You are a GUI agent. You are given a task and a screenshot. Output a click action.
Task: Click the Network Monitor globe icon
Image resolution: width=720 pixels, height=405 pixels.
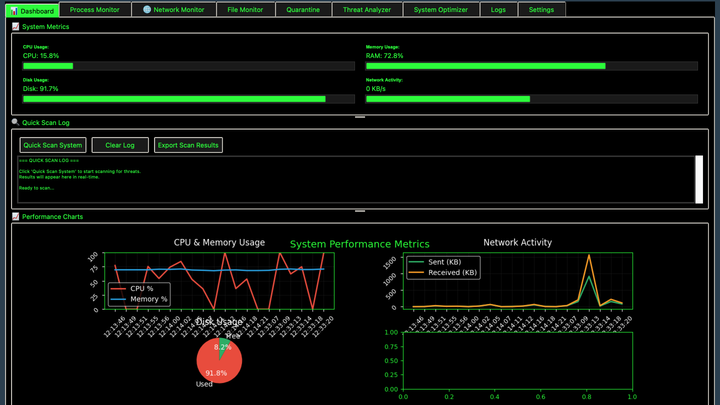click(x=147, y=10)
